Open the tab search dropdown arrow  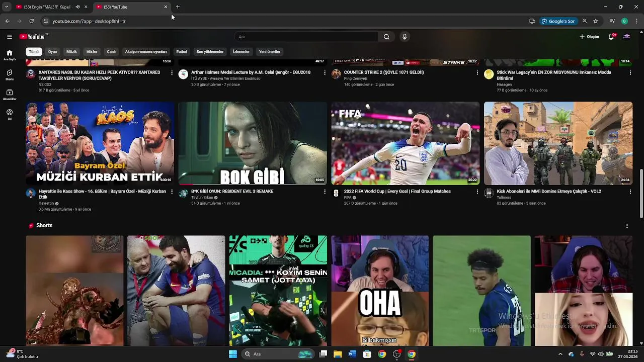tap(7, 7)
